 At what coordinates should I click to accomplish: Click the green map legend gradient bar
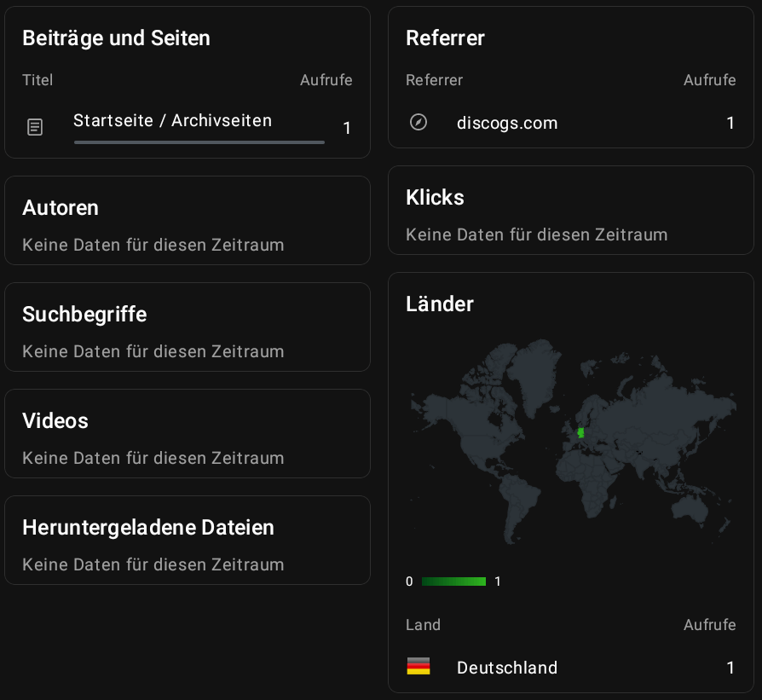click(453, 581)
